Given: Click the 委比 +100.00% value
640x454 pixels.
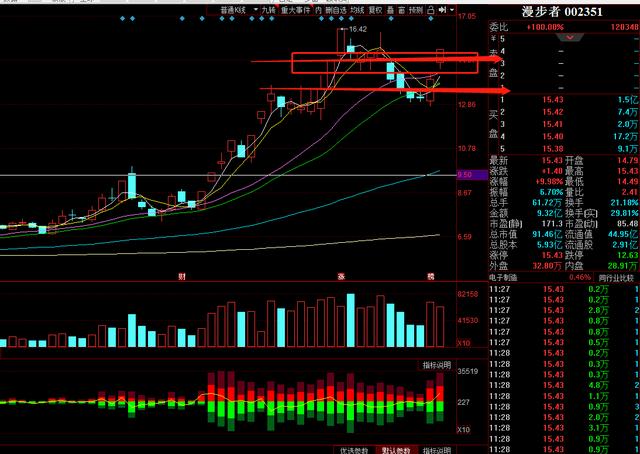Looking at the screenshot, I should (545, 27).
